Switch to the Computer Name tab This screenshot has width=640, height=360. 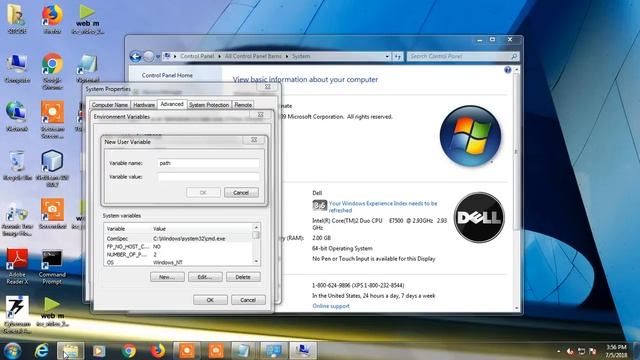click(x=110, y=105)
